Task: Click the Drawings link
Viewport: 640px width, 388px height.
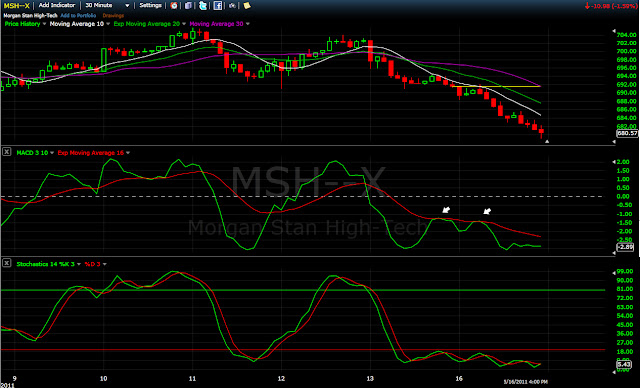Action: tap(113, 16)
